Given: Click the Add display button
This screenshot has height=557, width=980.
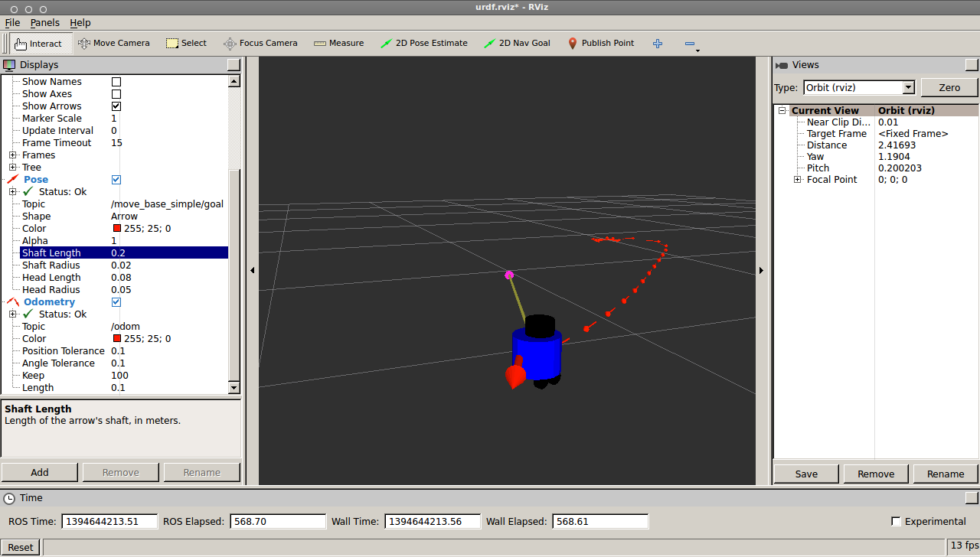Looking at the screenshot, I should (x=40, y=473).
